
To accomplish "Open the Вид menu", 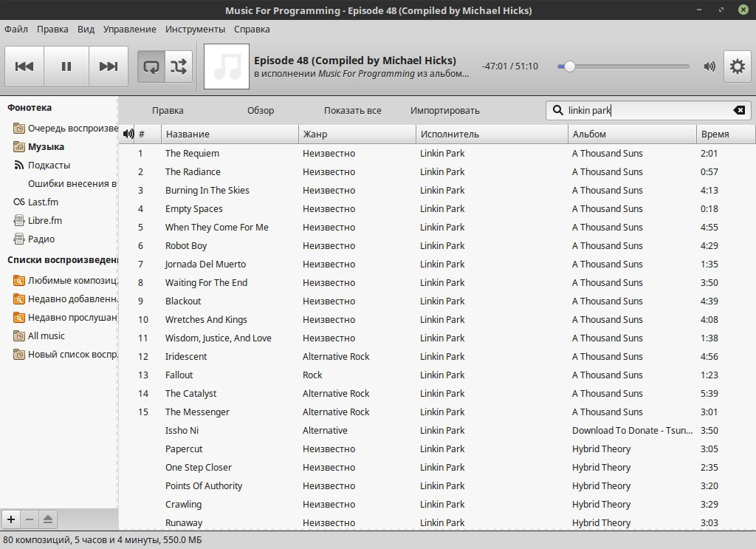I will [x=86, y=30].
